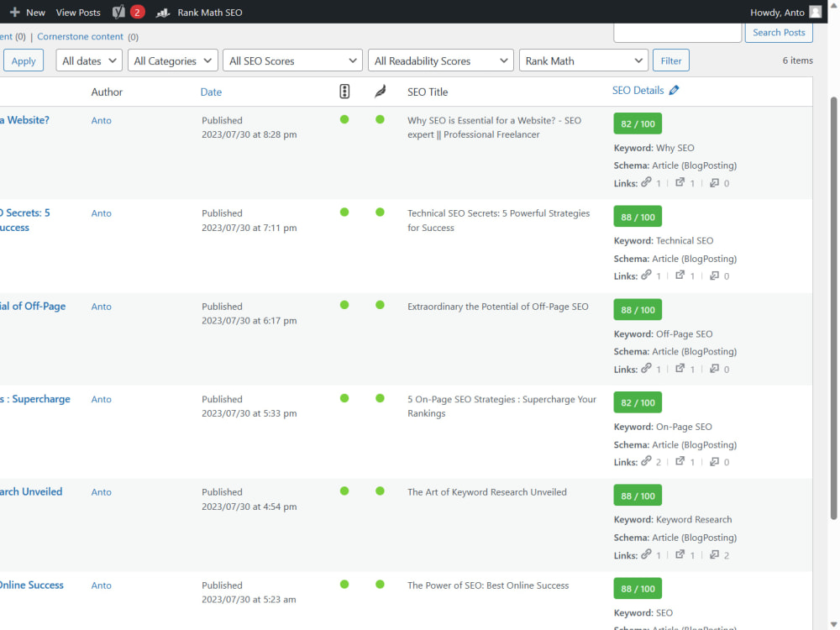
Task: Expand the All SEO Scores filter
Action: (292, 60)
